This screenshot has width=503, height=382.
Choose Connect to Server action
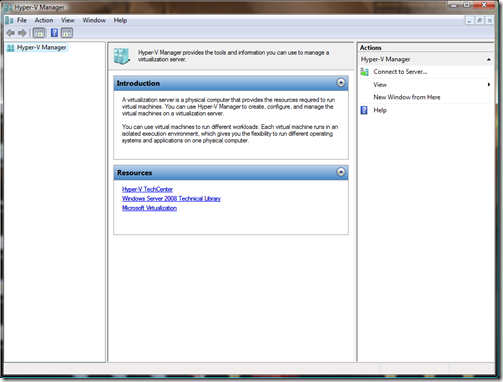pyautogui.click(x=400, y=72)
